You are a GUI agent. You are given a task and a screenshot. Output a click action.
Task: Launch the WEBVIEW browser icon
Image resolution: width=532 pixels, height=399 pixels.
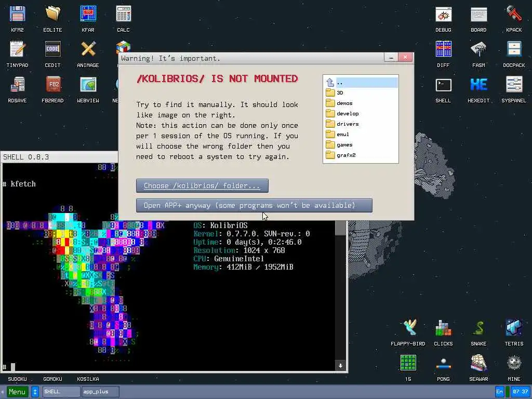pyautogui.click(x=88, y=85)
